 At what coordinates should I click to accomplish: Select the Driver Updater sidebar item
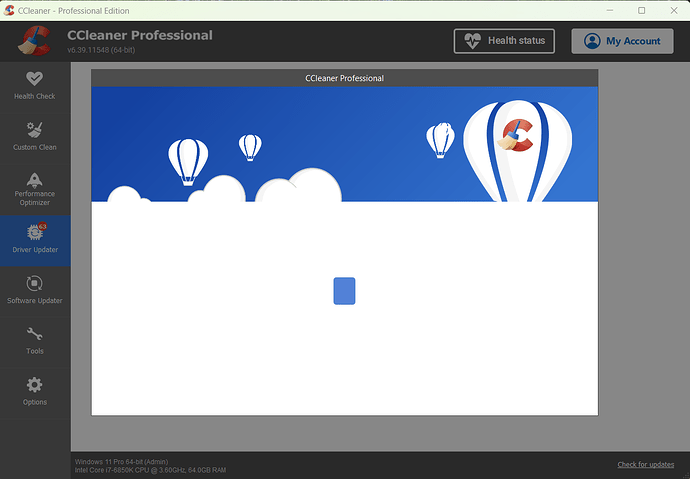click(x=35, y=241)
